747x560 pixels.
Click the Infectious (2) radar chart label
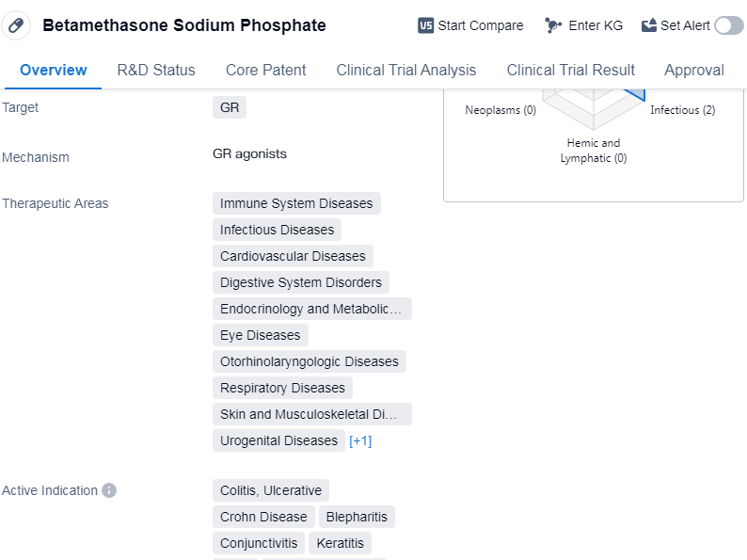(682, 110)
